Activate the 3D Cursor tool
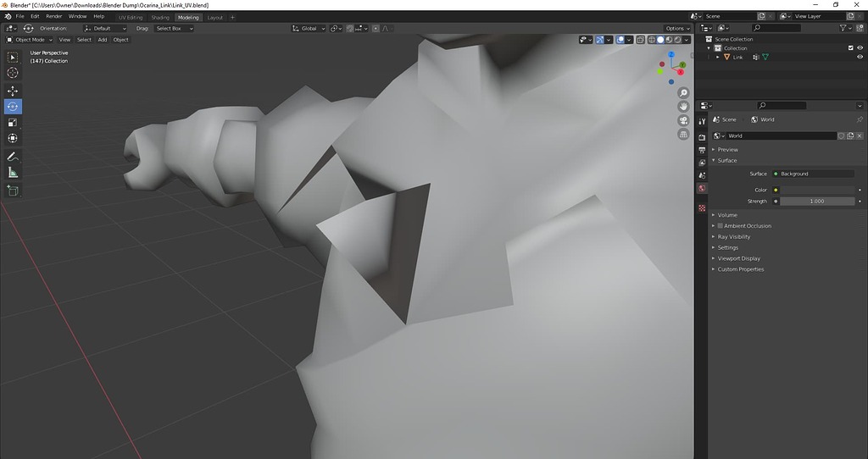This screenshot has width=868, height=459. [13, 73]
